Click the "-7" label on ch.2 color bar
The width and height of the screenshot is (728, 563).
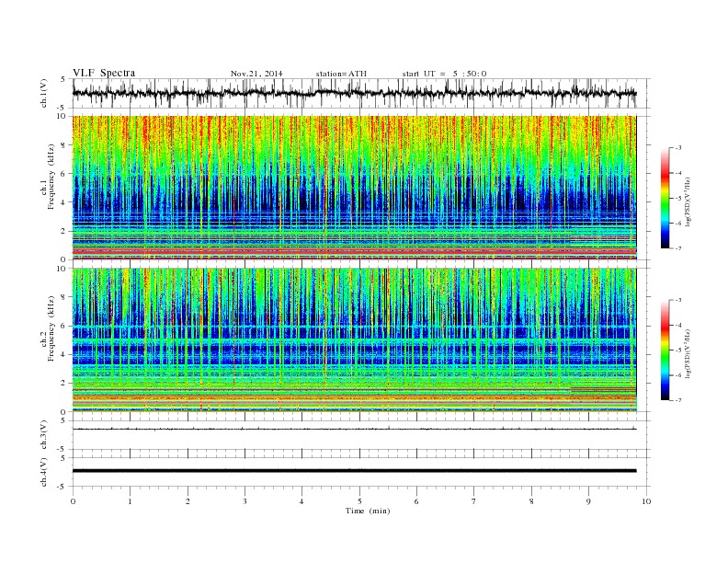point(677,400)
